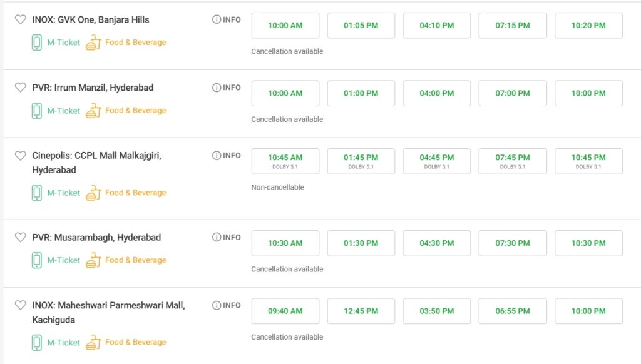Pick 10:30 PM show at PVR Musarambagh
This screenshot has width=641, height=364.
pos(588,243)
